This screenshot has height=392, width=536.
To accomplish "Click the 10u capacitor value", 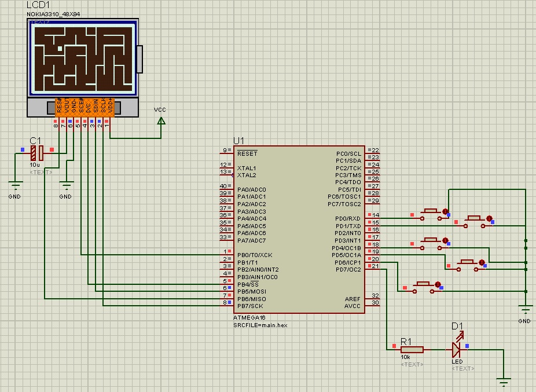I will (x=35, y=165).
